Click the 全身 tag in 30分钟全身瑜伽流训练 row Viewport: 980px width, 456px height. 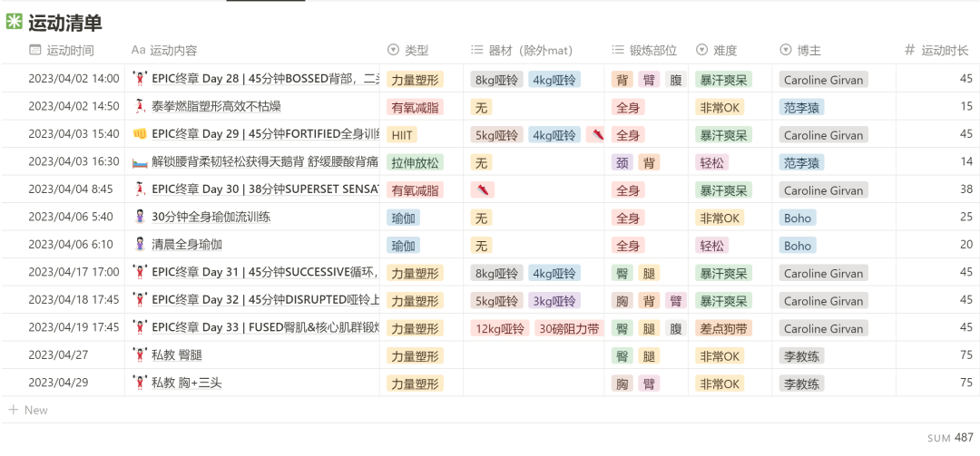click(628, 218)
